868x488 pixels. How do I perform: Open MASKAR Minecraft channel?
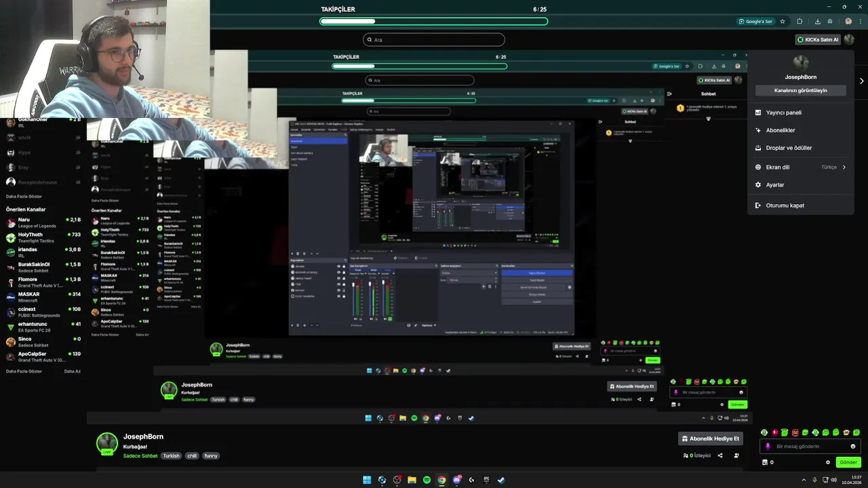pos(43,297)
